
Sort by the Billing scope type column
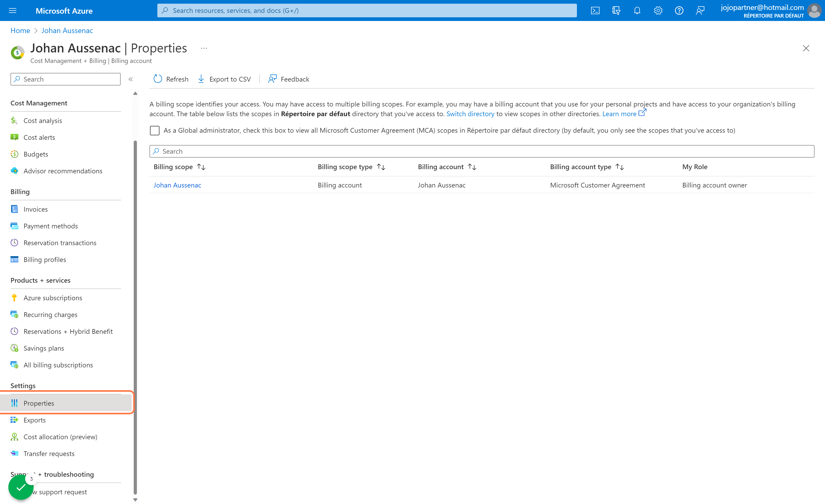coord(352,167)
